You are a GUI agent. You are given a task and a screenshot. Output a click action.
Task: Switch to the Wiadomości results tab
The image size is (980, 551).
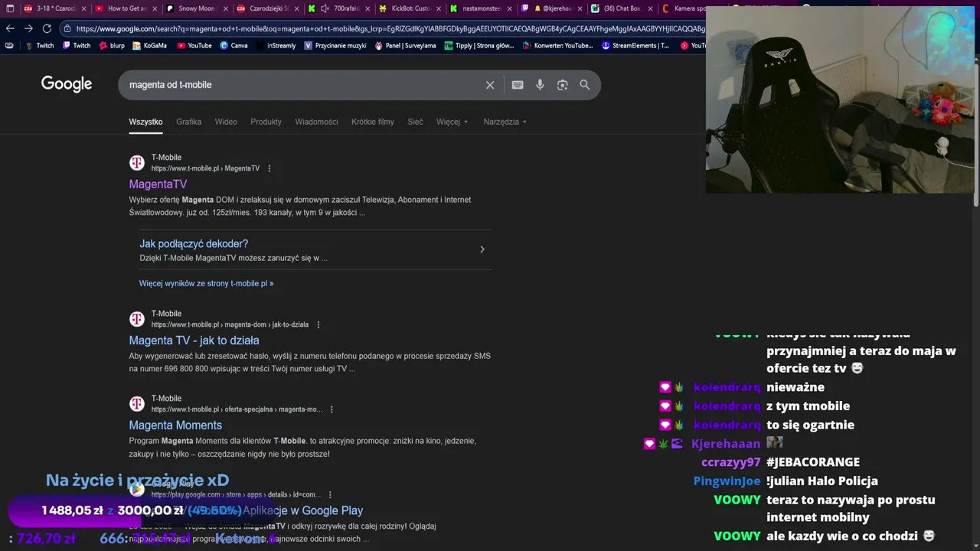pos(316,122)
